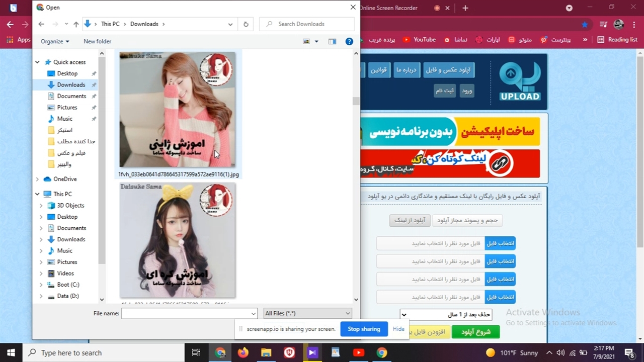The height and width of the screenshot is (362, 644).
Task: Collapse the Quick access tree node
Action: point(37,62)
